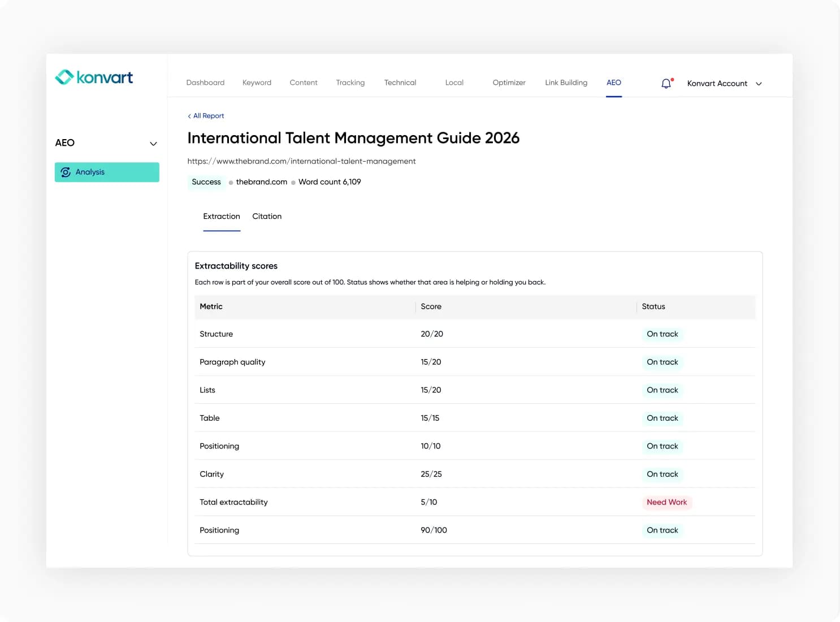This screenshot has height=622, width=840.
Task: Click the 90/100 score value
Action: click(434, 530)
